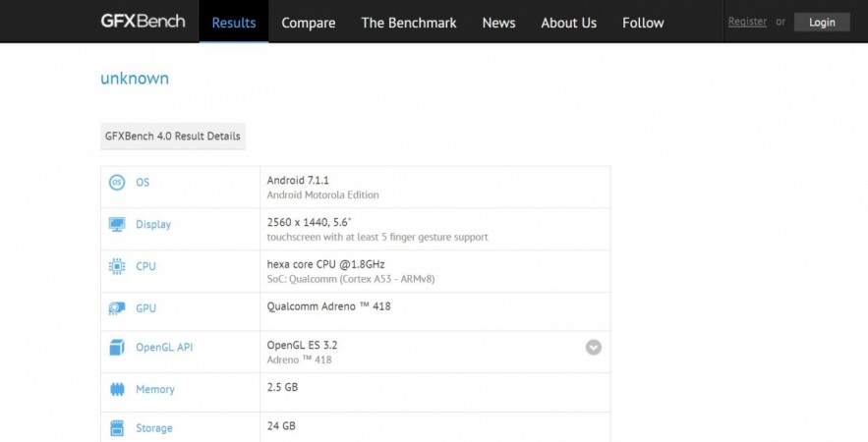
Task: Click the CPU label
Action: coord(145,266)
